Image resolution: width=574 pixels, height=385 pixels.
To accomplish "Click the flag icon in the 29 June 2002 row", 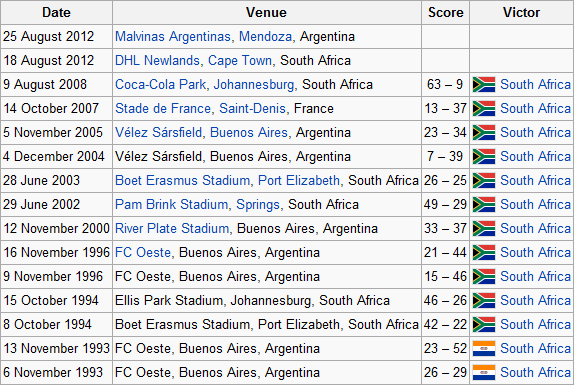I will pos(484,205).
